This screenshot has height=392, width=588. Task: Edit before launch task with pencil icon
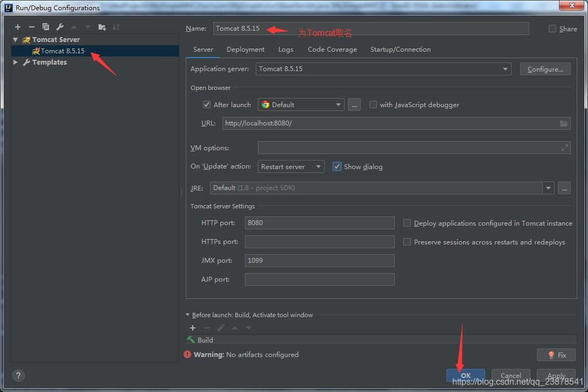pyautogui.click(x=221, y=328)
